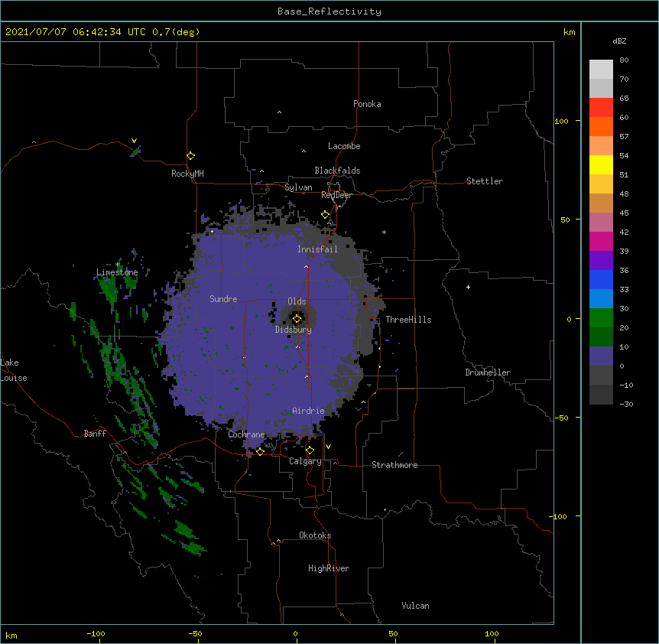Viewport: 659px width, 644px height.
Task: Pick the orange 57-60 dBZ legend swatch
Action: (x=601, y=126)
